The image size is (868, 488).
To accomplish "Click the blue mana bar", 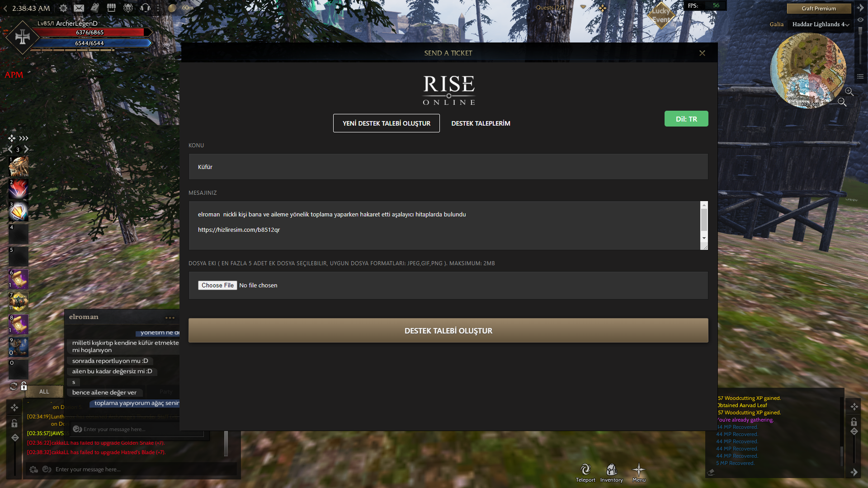I will click(90, 43).
